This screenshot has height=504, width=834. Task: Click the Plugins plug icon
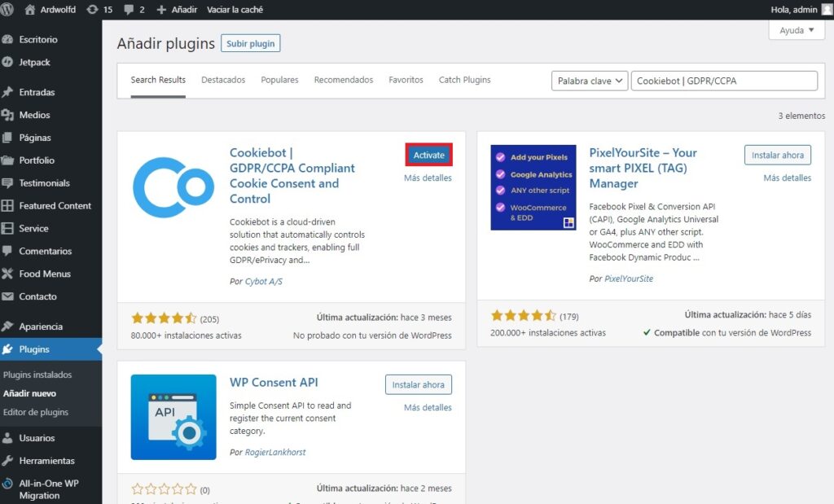tap(7, 349)
